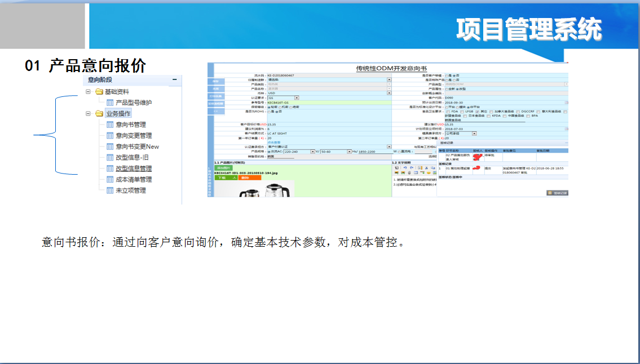This screenshot has height=364, width=640.
Task: Open the 币种 USD dropdown
Action: click(389, 93)
